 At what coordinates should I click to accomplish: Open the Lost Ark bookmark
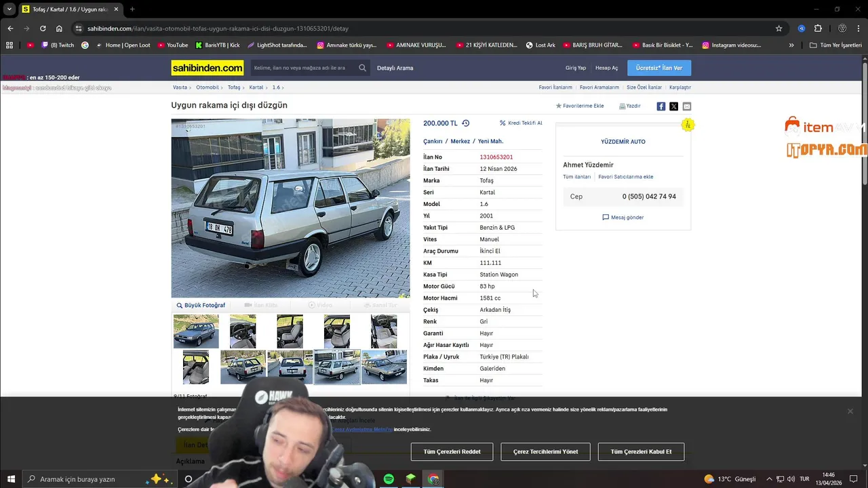pyautogui.click(x=540, y=45)
